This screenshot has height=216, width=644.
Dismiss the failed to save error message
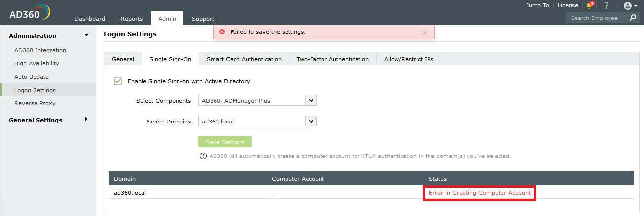click(x=425, y=32)
